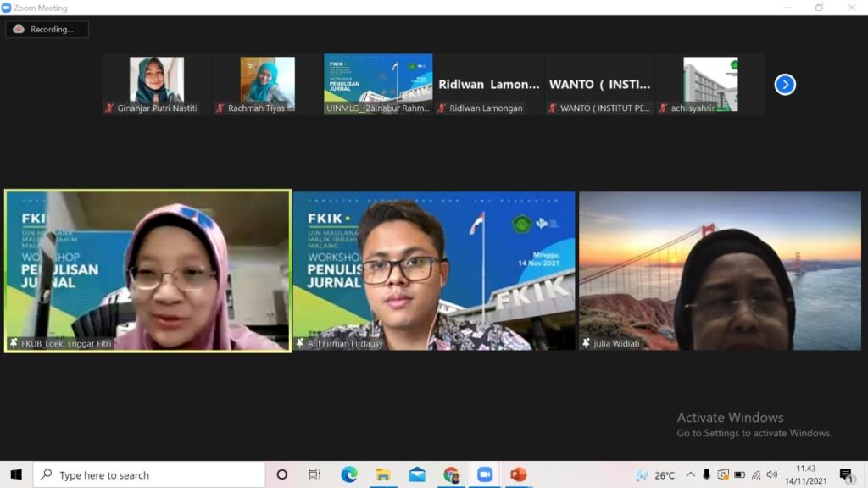
Task: Expand the hidden system tray icons
Action: click(x=691, y=474)
